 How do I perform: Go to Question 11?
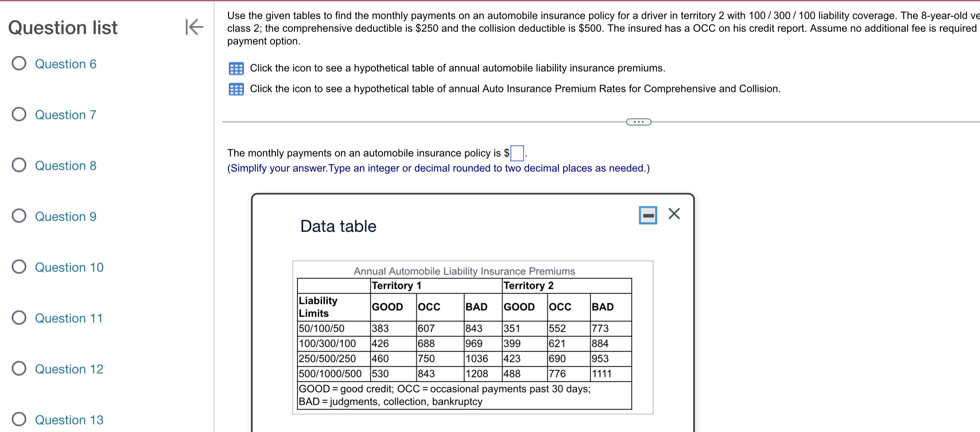coord(68,318)
